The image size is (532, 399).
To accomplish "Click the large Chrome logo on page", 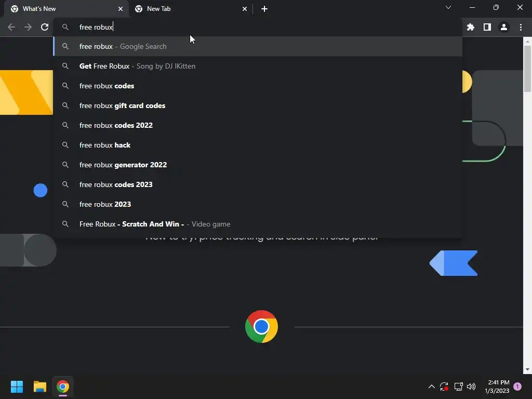I will pyautogui.click(x=261, y=326).
